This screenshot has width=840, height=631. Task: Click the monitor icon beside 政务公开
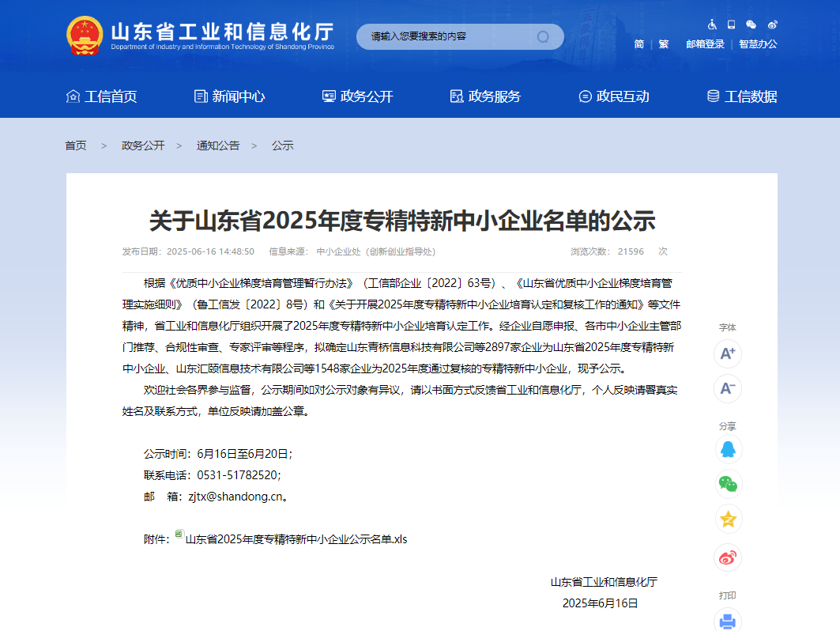click(329, 96)
